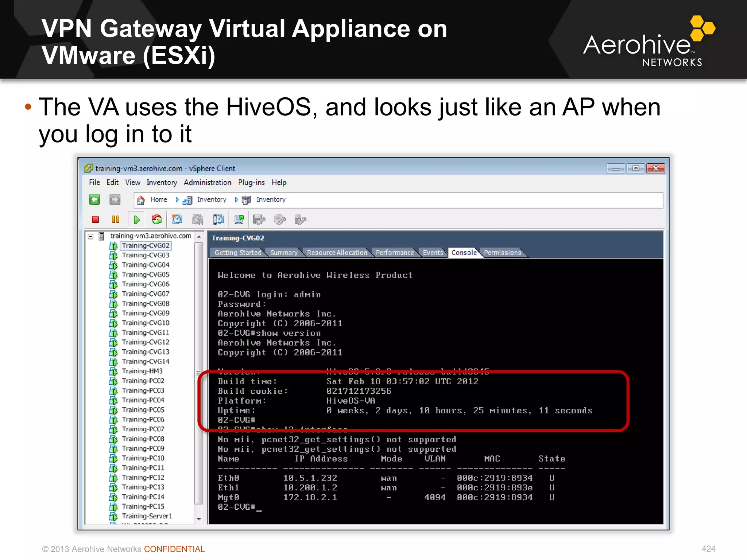Select Training-CVG05 in the inventory tree
The width and height of the screenshot is (747, 560).
[x=146, y=275]
